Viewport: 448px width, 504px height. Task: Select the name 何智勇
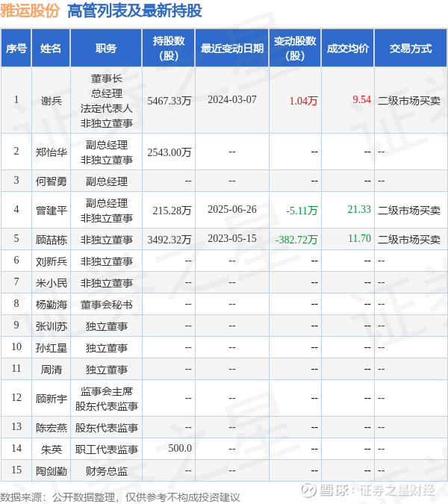(51, 181)
